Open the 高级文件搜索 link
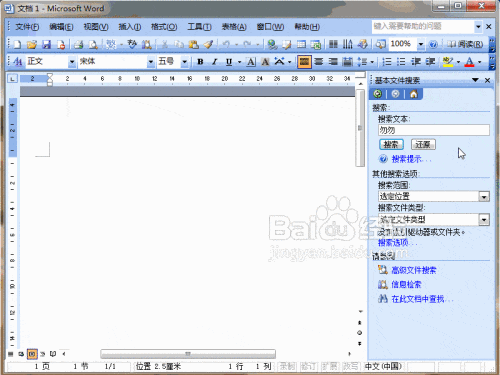 coord(414,270)
